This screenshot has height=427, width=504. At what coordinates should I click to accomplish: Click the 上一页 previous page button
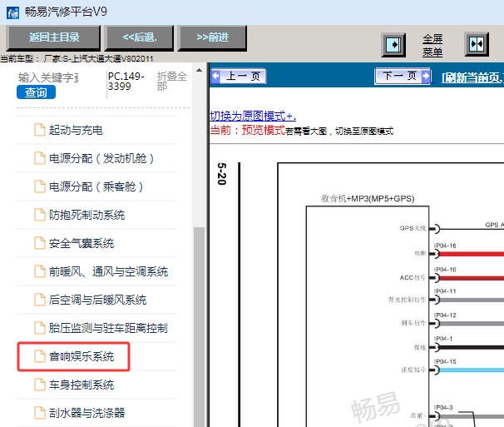tap(239, 77)
